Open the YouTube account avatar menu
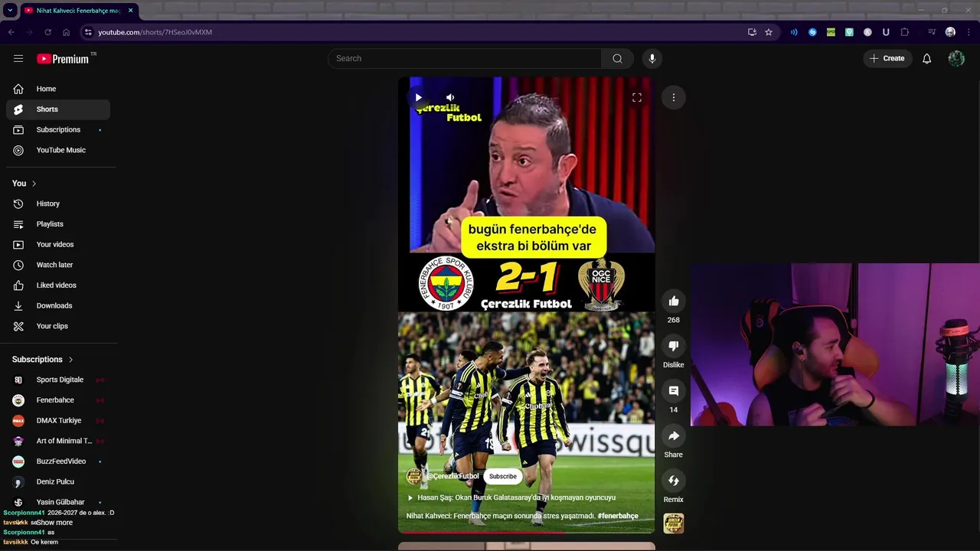Viewport: 980px width, 551px height. [x=956, y=58]
